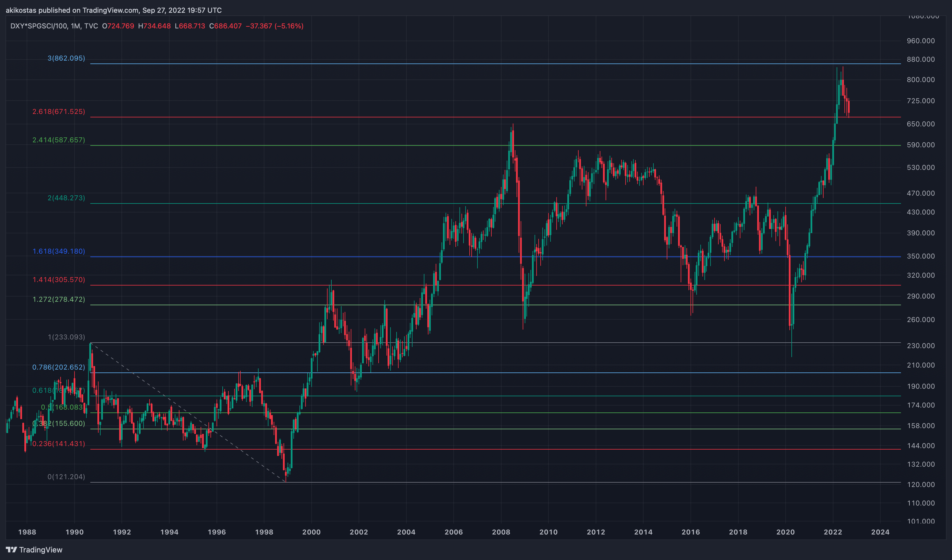Viewport: 952px width, 560px height.
Task: Click the TradingView logo in the footer
Action: pos(34,550)
